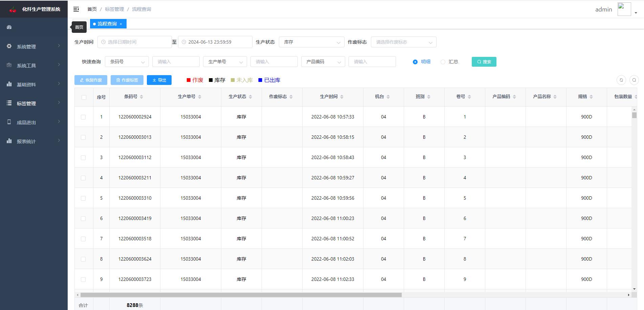This screenshot has width=644, height=310.
Task: Check the checkbox for row 7
Action: (83, 239)
